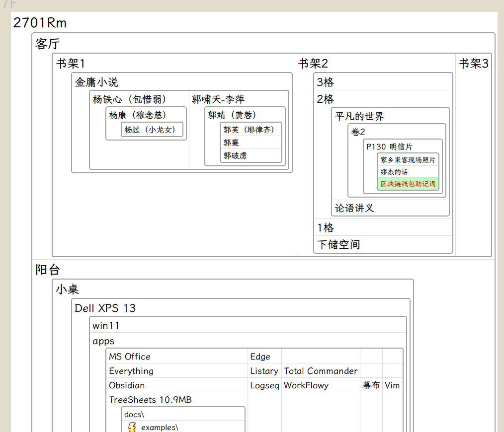Select the green highlighted 区块链钱包助记词 cell
This screenshot has width=504, height=432.
408,184
